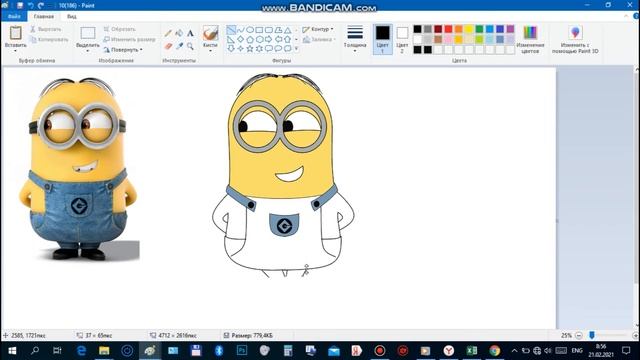Switch to the Главная ribbon tab
The image size is (640, 360).
coord(44,16)
